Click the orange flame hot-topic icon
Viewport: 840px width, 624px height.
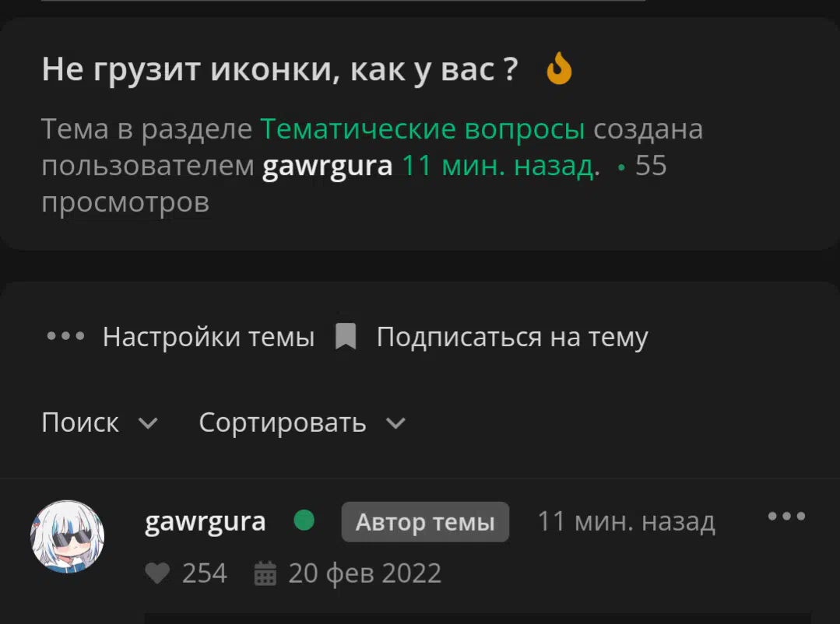coord(559,68)
